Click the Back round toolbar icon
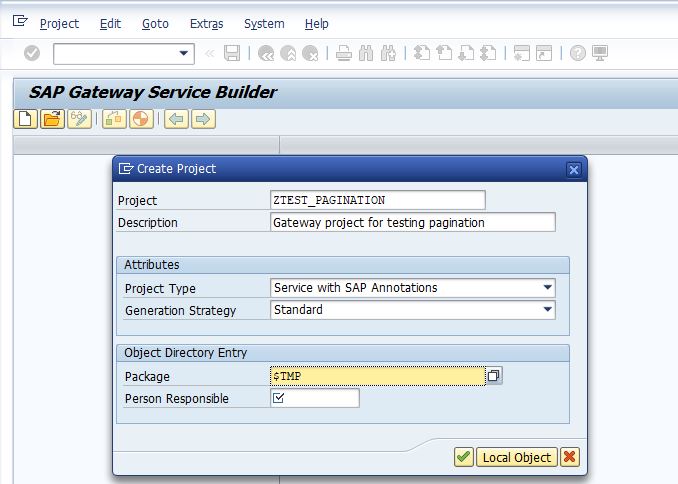This screenshot has width=678, height=484. click(265, 53)
